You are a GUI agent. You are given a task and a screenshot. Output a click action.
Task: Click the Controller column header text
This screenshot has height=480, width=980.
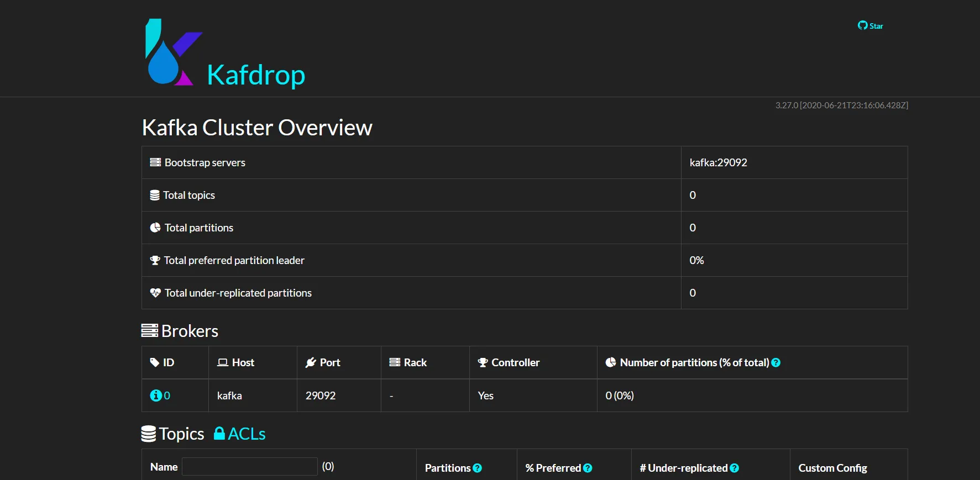pos(516,362)
